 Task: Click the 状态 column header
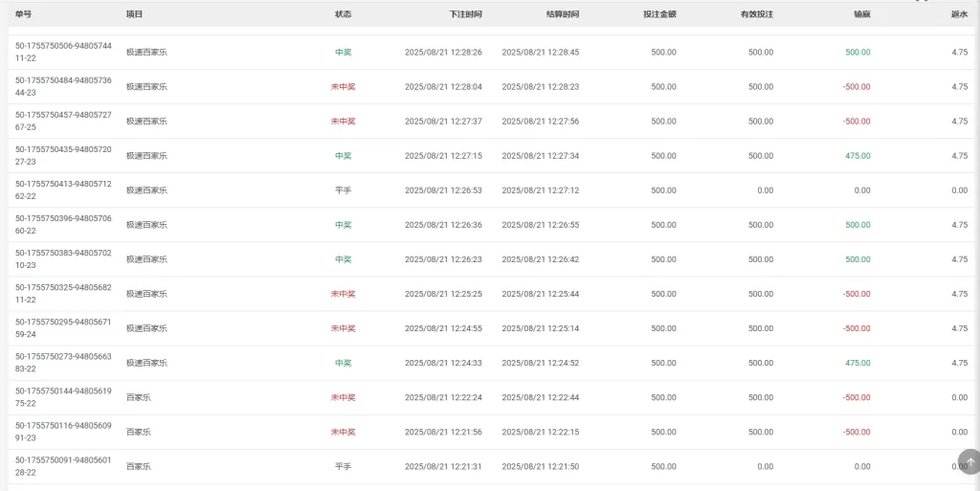[x=344, y=13]
